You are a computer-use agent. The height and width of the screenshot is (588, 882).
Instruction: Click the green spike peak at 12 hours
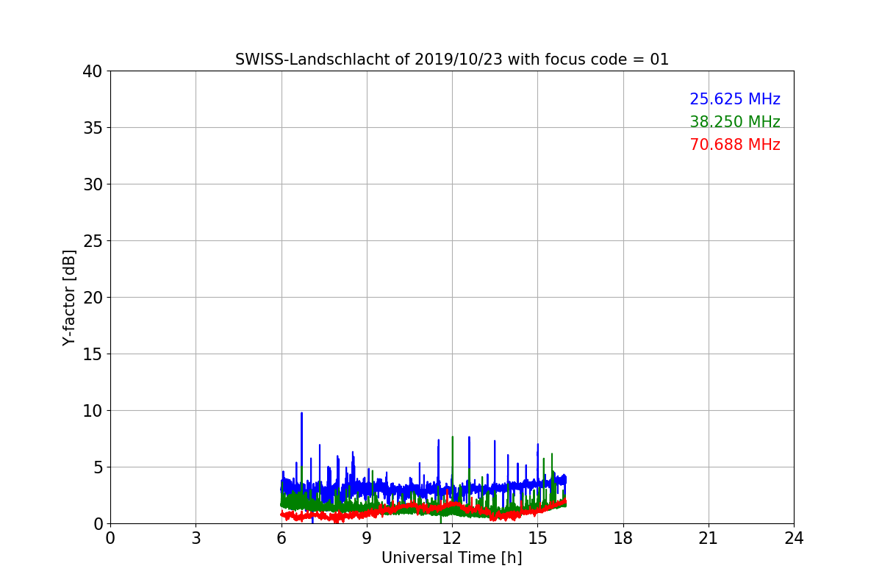pyautogui.click(x=452, y=438)
